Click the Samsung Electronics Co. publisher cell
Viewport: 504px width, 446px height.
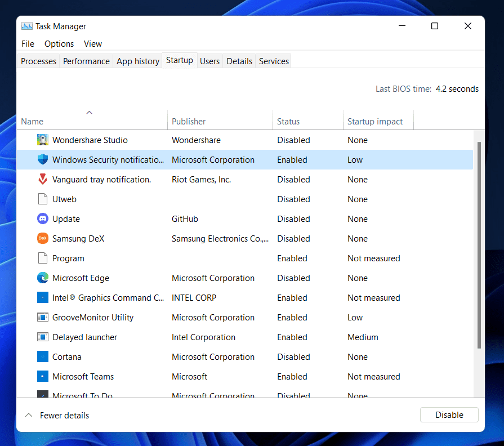[x=220, y=238]
